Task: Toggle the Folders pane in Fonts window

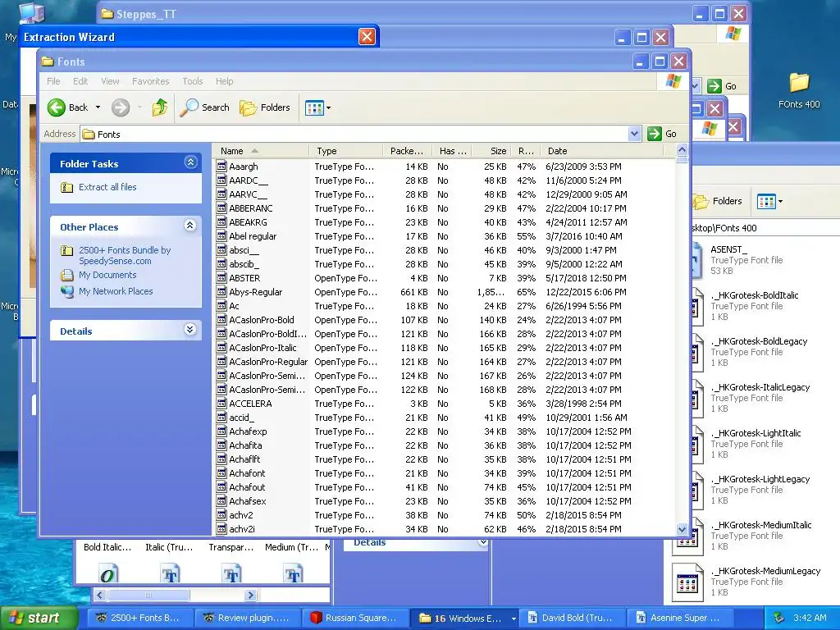Action: pos(265,107)
